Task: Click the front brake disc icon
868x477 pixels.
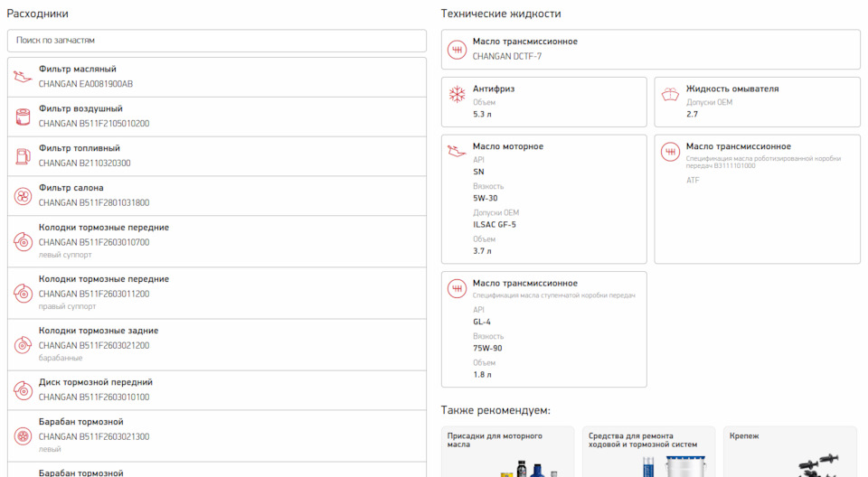Action: tap(24, 389)
